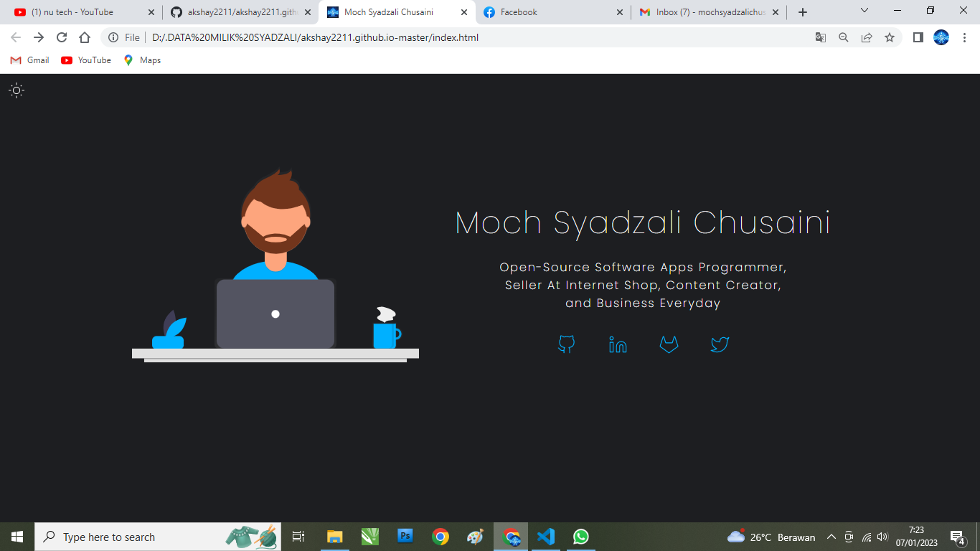Screen dimensions: 980x551
Task: Open the Chrome profile avatar
Action: coord(941,37)
